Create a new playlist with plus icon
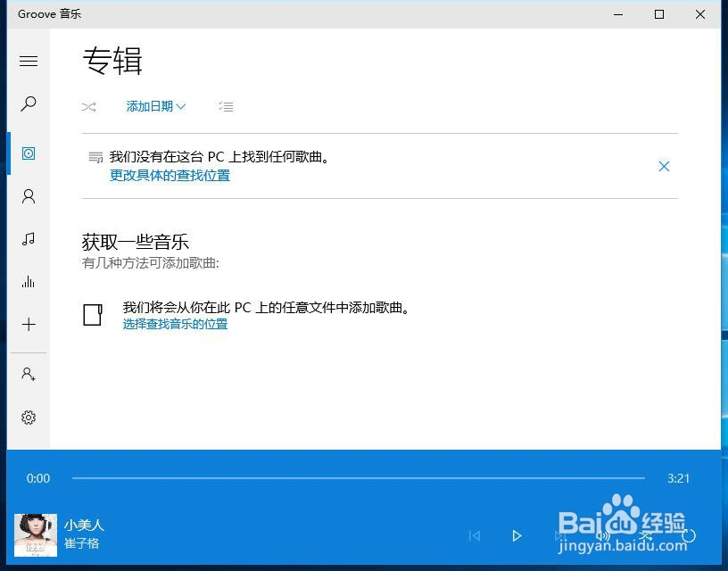The image size is (728, 571). point(29,324)
